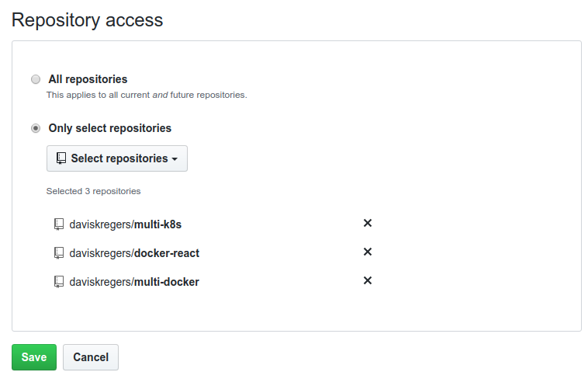Click the repo icon beside multi-k8s
The width and height of the screenshot is (588, 379).
click(x=59, y=224)
